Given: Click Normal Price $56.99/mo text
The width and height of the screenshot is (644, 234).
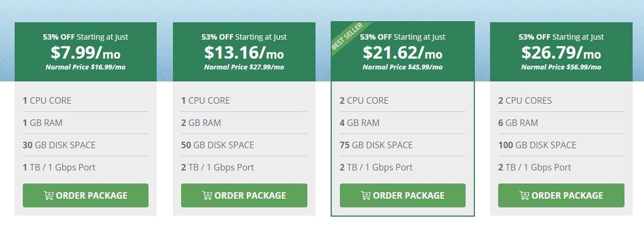Looking at the screenshot, I should coord(561,67).
